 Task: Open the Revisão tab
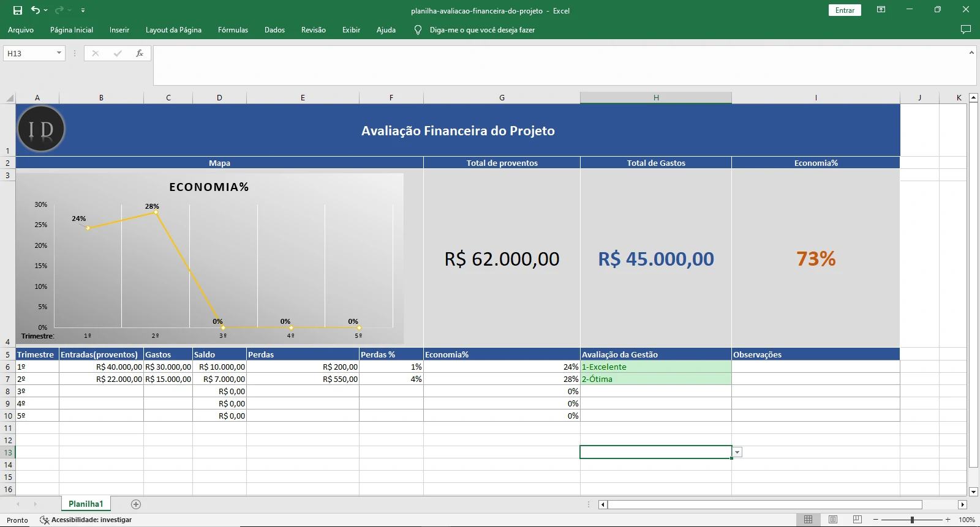tap(313, 30)
